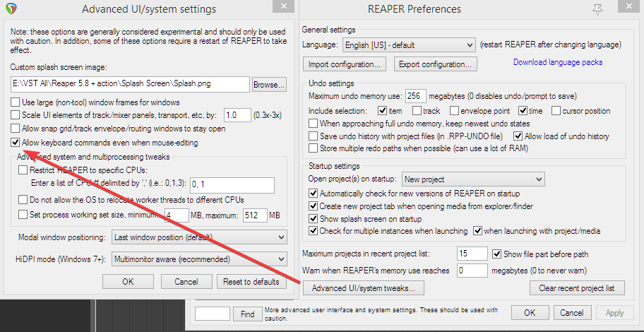The image size is (644, 332).
Task: Check the envelope point undo checkbox
Action: [454, 110]
